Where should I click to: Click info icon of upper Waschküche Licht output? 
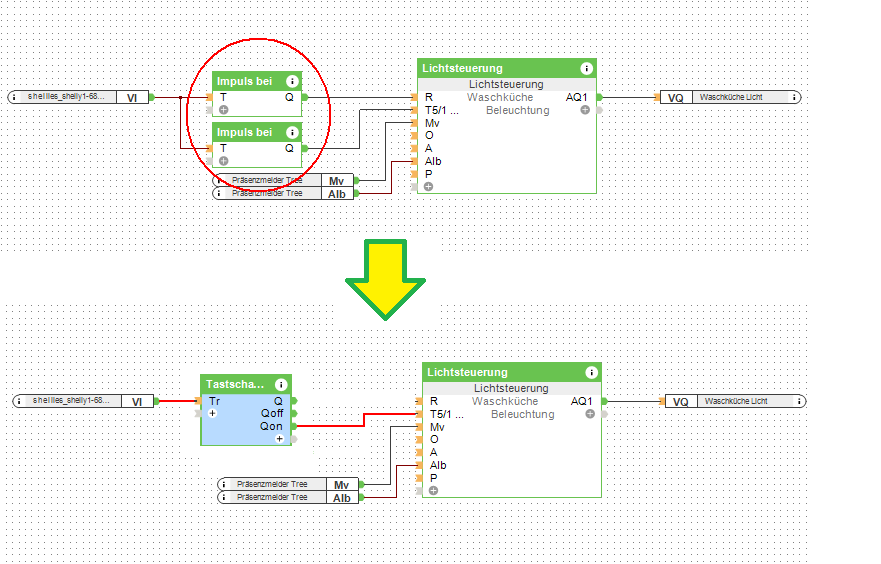coord(794,97)
